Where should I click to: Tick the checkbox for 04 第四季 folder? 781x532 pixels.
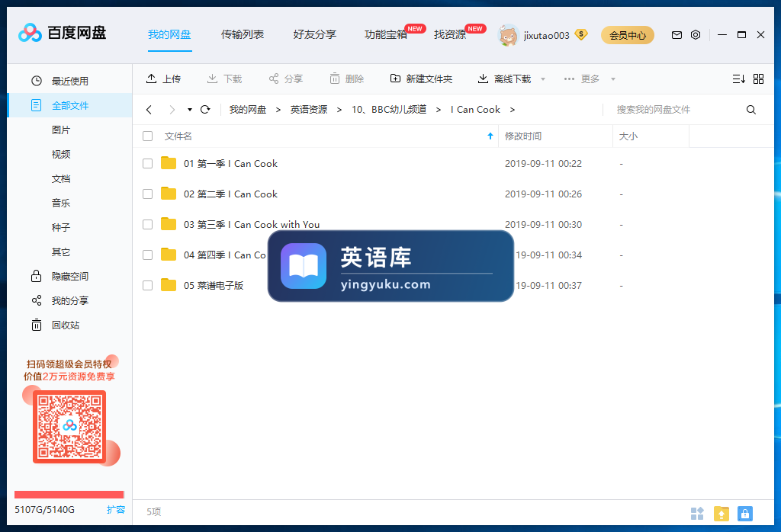pos(147,255)
